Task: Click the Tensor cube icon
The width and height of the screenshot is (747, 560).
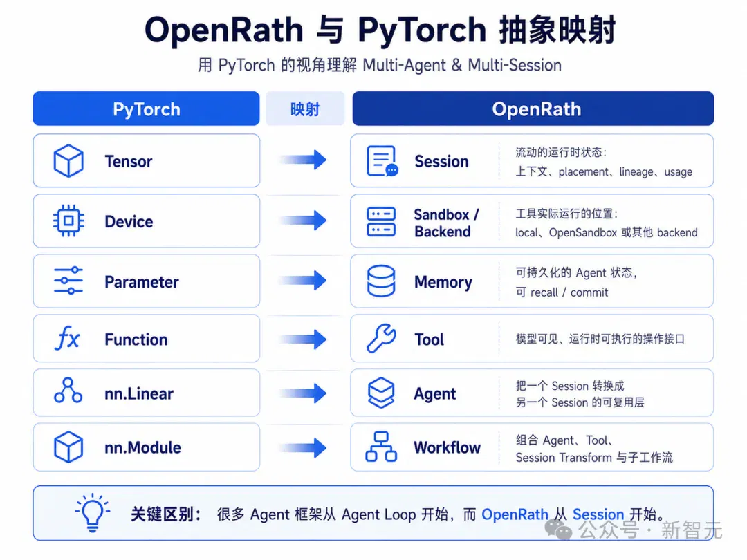Action: click(68, 161)
